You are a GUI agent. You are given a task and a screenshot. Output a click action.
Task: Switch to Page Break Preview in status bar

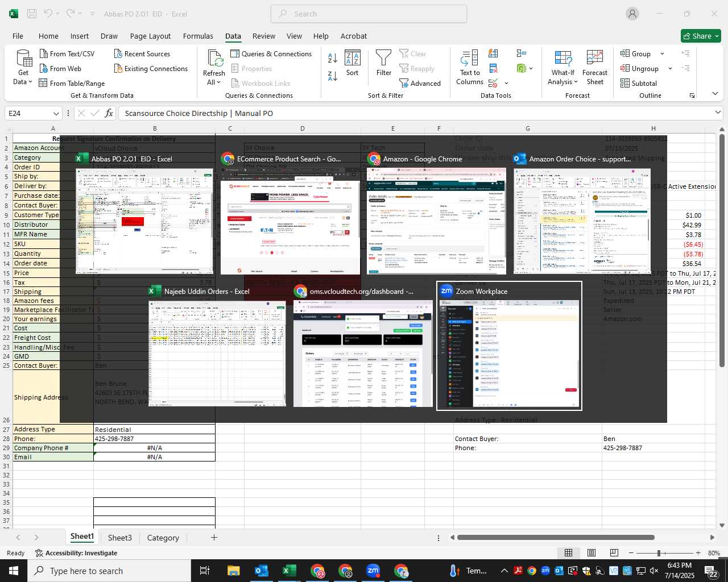point(614,553)
